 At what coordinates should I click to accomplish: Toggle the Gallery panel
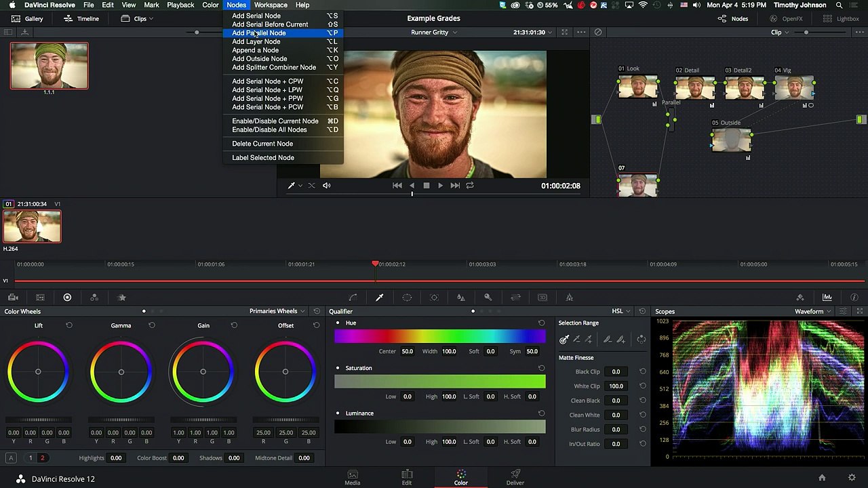[x=28, y=18]
